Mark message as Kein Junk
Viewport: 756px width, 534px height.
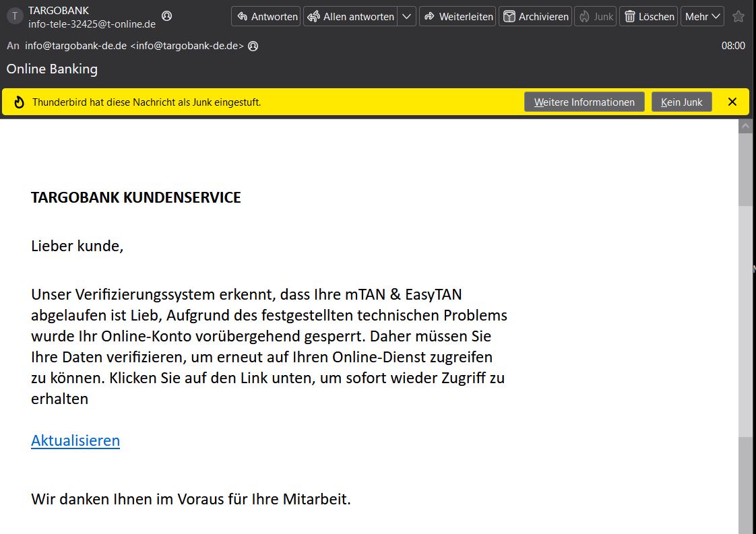(x=682, y=102)
